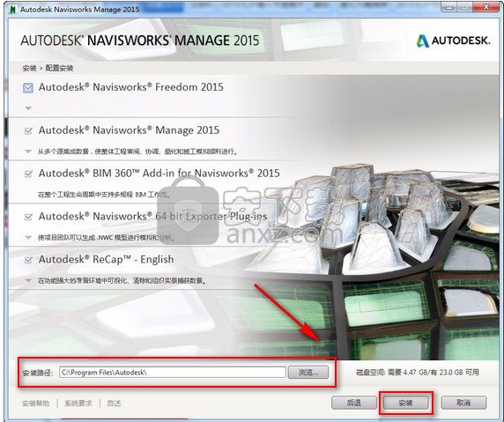The width and height of the screenshot is (504, 422).
Task: Click the 安装 breadcrumb link
Action: pos(29,68)
